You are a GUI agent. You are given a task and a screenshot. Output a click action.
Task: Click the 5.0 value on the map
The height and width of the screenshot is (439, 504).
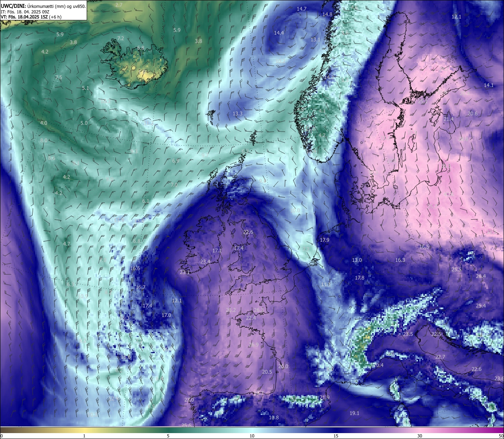(x=84, y=123)
